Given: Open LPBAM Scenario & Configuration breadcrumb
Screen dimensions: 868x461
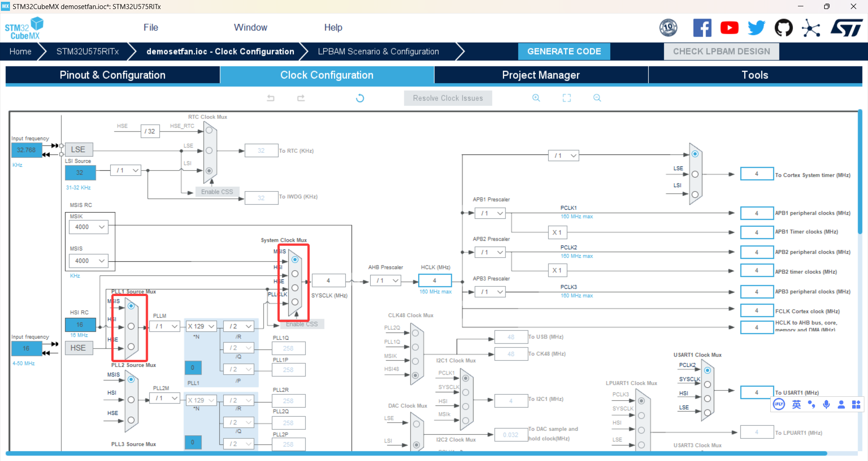Looking at the screenshot, I should [x=378, y=52].
